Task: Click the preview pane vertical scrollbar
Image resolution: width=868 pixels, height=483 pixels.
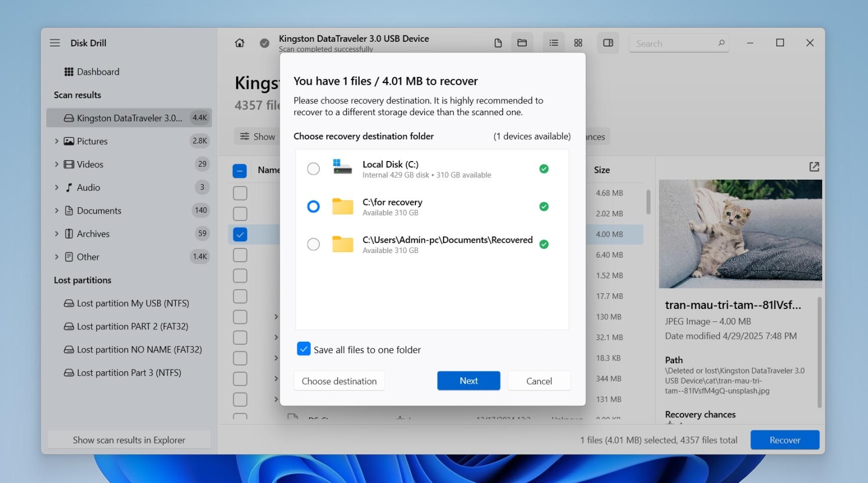Action: (819, 351)
